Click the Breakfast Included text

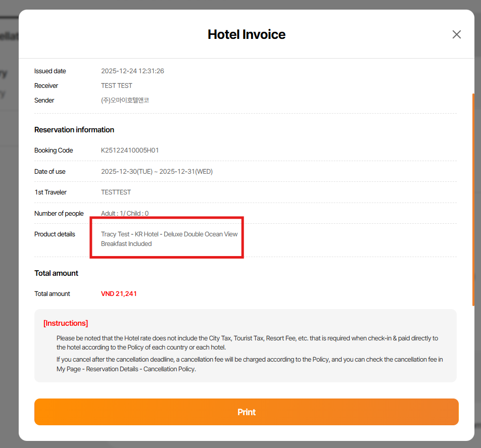[126, 244]
